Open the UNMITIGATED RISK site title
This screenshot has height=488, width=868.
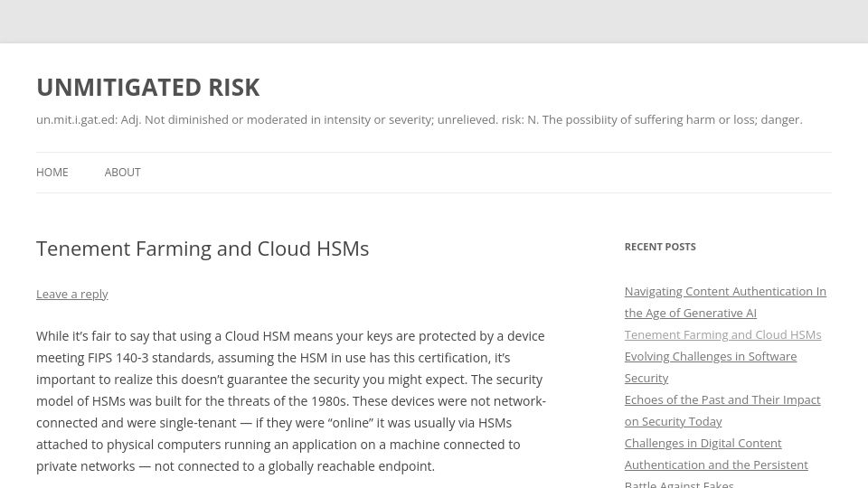click(x=147, y=88)
